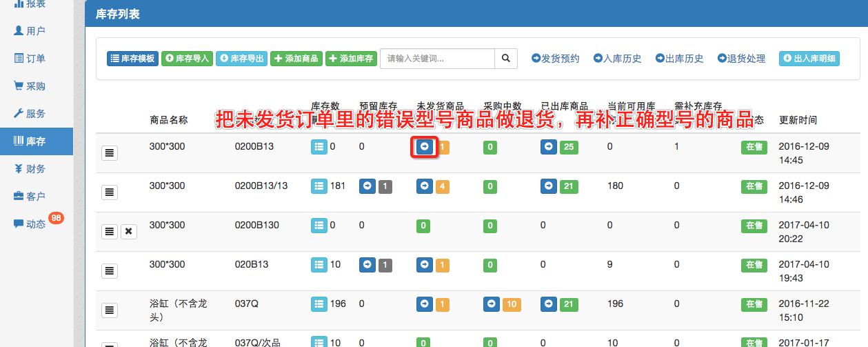This screenshot has height=347, width=868.
Task: Click stock list icon for 0200B13/13
Action: tap(319, 186)
